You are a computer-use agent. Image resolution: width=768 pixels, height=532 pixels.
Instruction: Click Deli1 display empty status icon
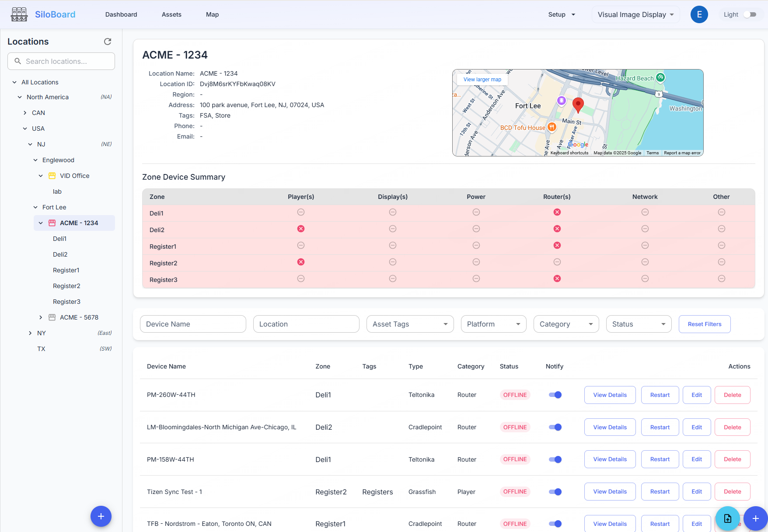click(393, 212)
